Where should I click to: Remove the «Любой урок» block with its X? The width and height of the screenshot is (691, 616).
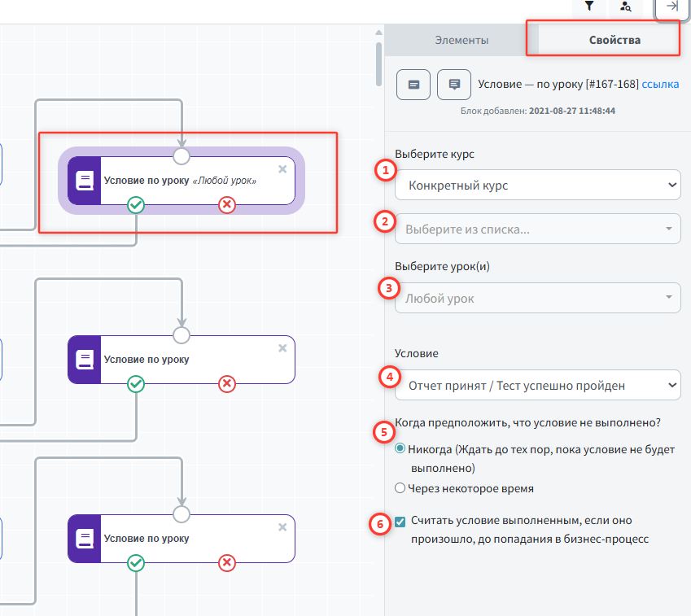(282, 169)
